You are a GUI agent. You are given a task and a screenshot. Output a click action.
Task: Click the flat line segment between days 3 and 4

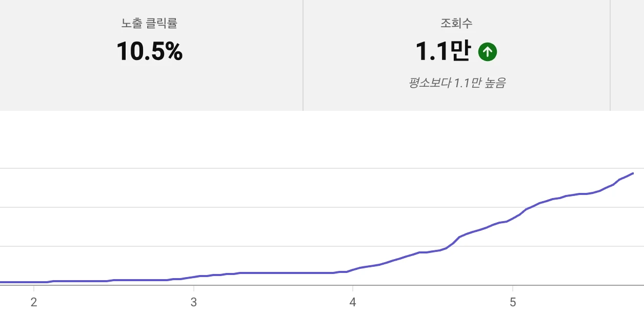click(x=287, y=273)
